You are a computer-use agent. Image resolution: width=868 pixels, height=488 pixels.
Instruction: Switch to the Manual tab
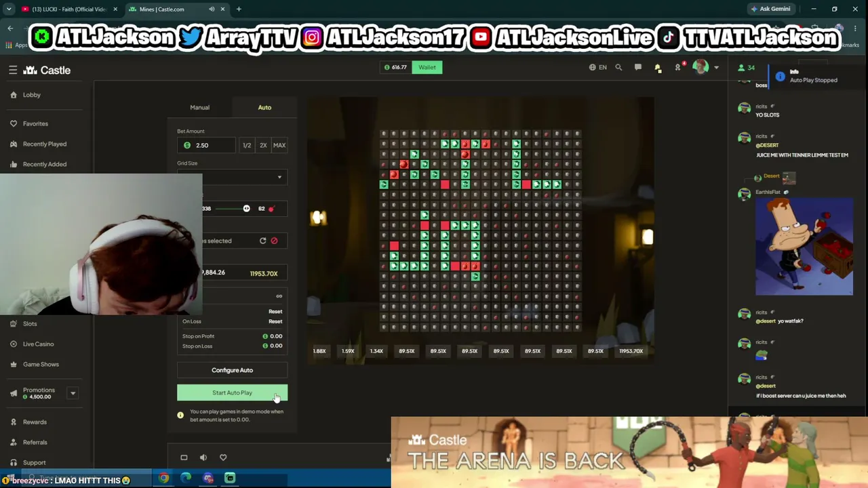pos(199,107)
